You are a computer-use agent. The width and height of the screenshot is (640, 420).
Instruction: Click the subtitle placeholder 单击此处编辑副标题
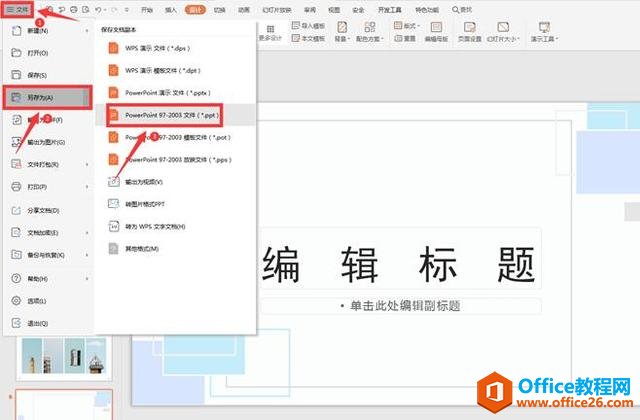pyautogui.click(x=401, y=306)
